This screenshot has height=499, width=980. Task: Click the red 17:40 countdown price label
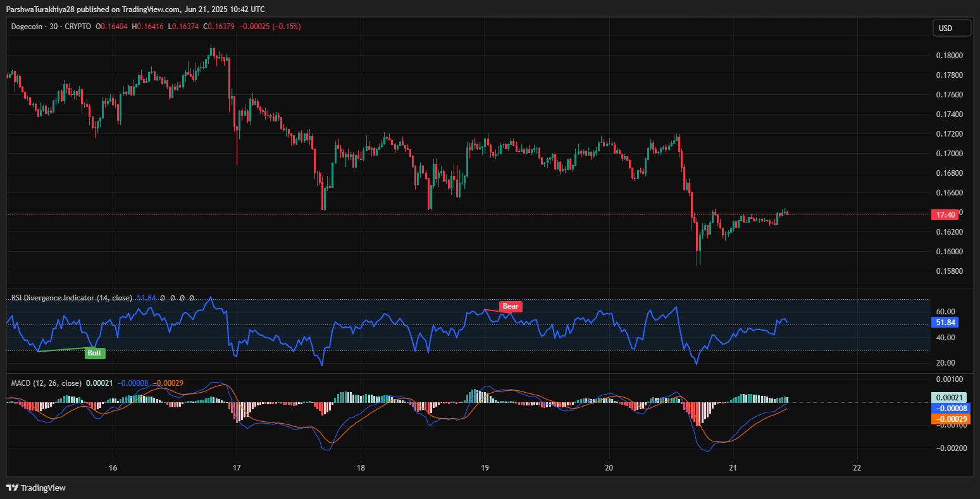[x=946, y=215]
